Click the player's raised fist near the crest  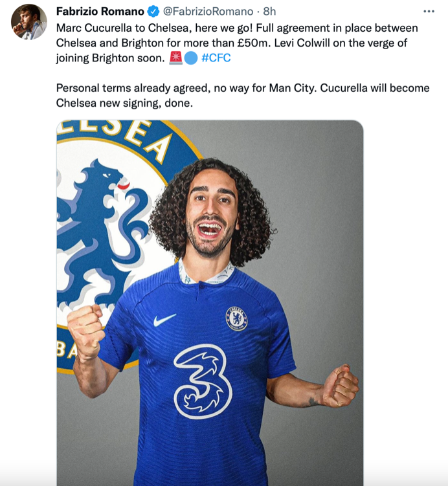point(86,331)
